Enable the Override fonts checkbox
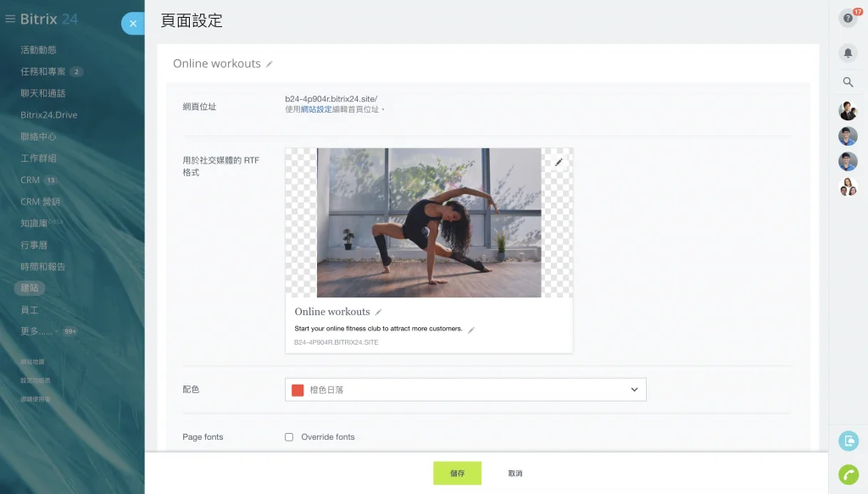868x494 pixels. point(289,437)
